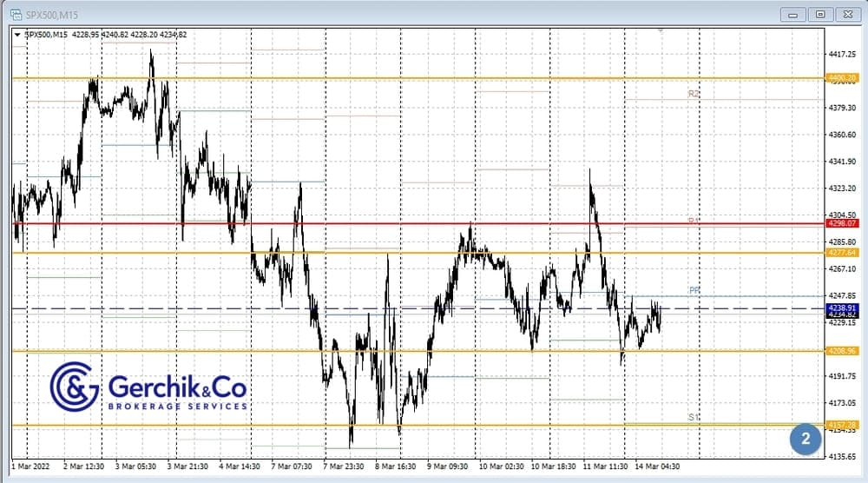
Task: Click the blue circle numbered 2
Action: click(806, 440)
